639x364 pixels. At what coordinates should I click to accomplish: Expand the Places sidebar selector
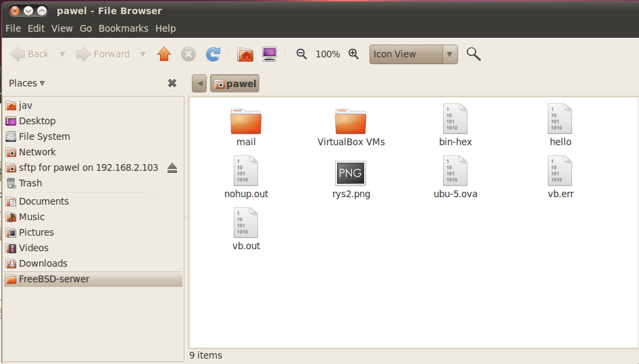[x=27, y=83]
